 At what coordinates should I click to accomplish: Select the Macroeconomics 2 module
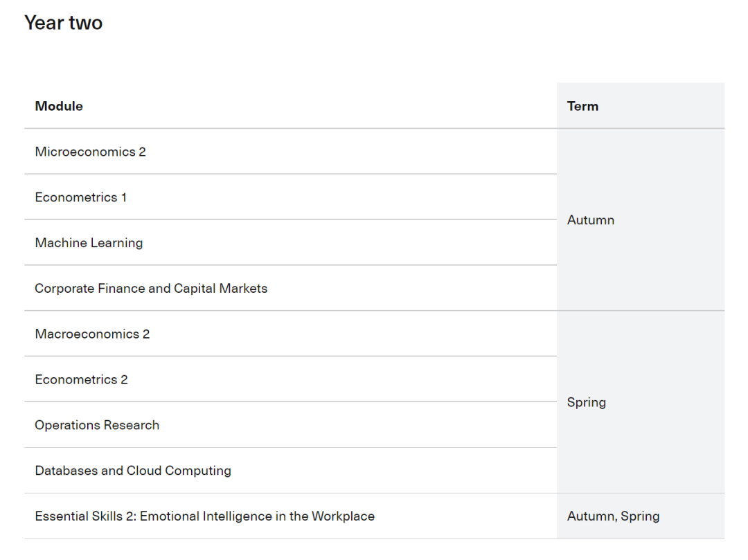pos(92,334)
